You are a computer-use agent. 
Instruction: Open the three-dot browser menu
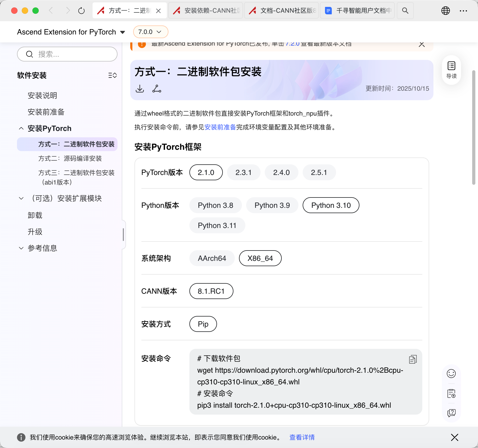click(x=463, y=11)
